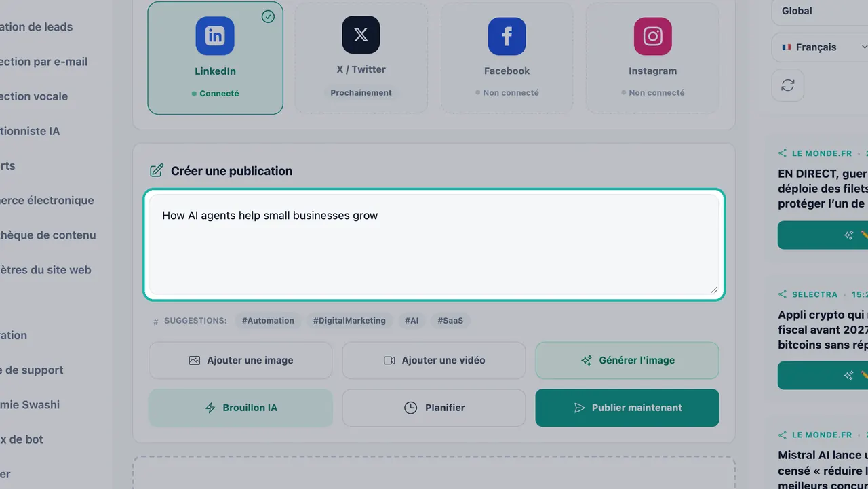Screen dimensions: 868x489
Task: Open the Global region dropdown
Action: 821,11
